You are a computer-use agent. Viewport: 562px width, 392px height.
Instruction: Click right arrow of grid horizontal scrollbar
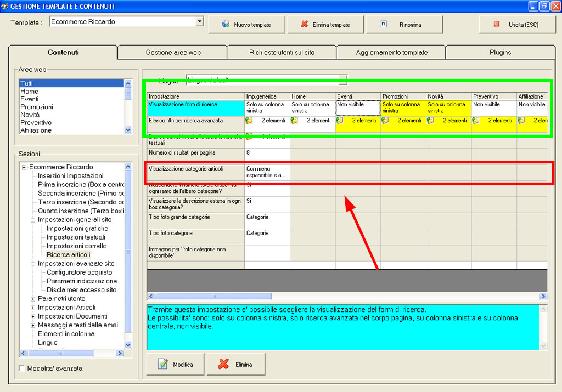point(543,296)
